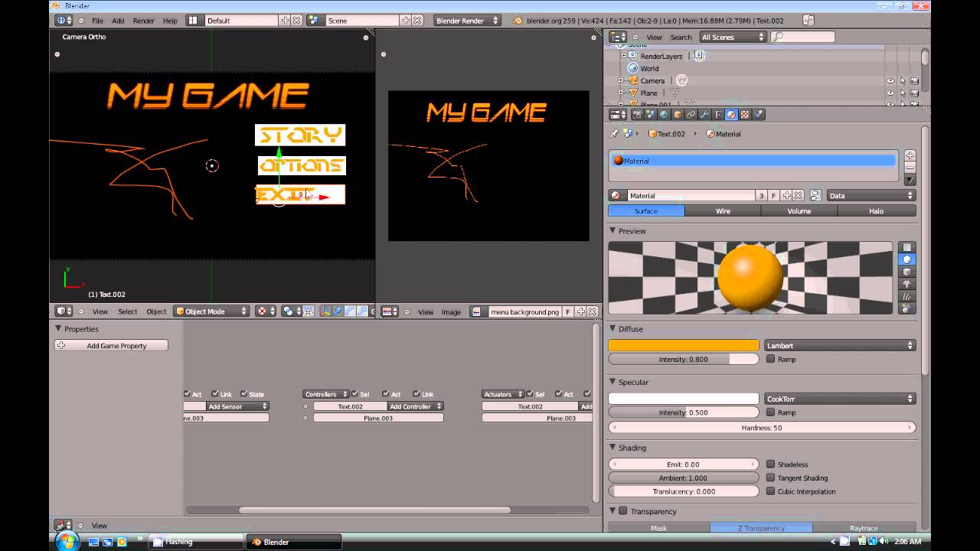Open the font Object Data F tab
This screenshot has width=980, height=551.
pyautogui.click(x=718, y=115)
